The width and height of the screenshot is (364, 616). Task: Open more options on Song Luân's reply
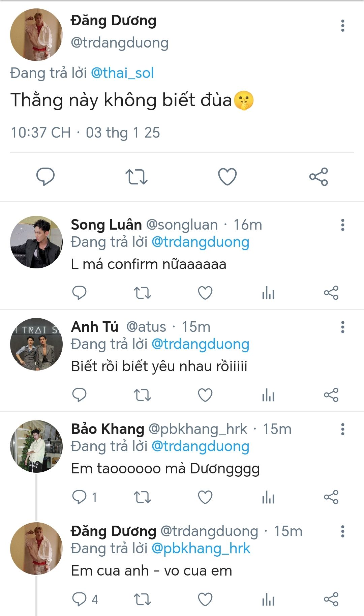pos(343,225)
